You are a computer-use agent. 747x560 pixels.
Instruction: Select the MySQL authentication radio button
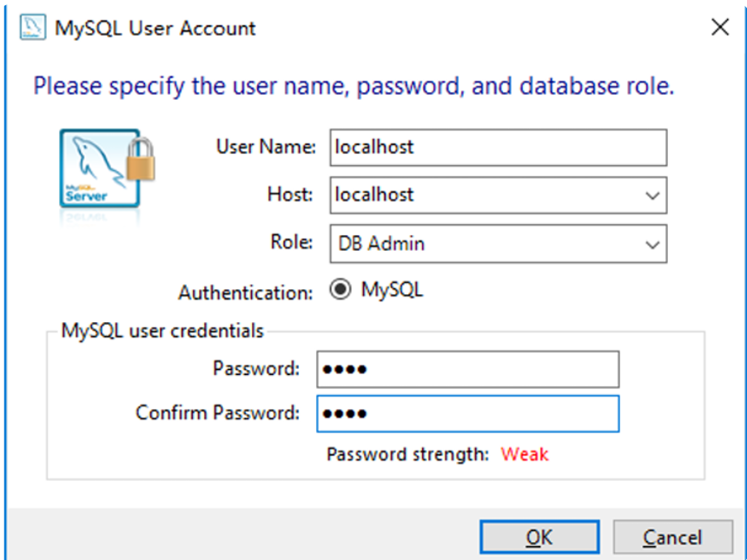(x=340, y=289)
